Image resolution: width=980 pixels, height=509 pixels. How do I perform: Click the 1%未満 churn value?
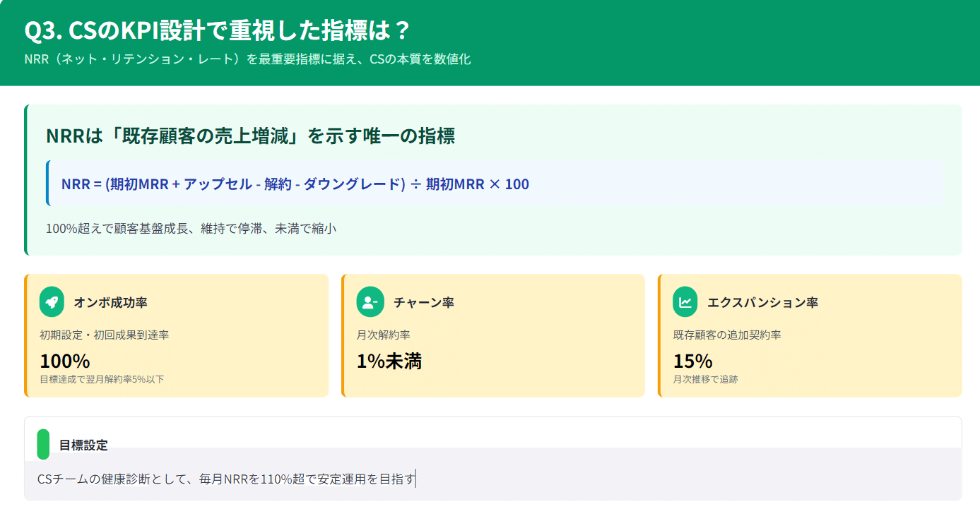click(389, 361)
